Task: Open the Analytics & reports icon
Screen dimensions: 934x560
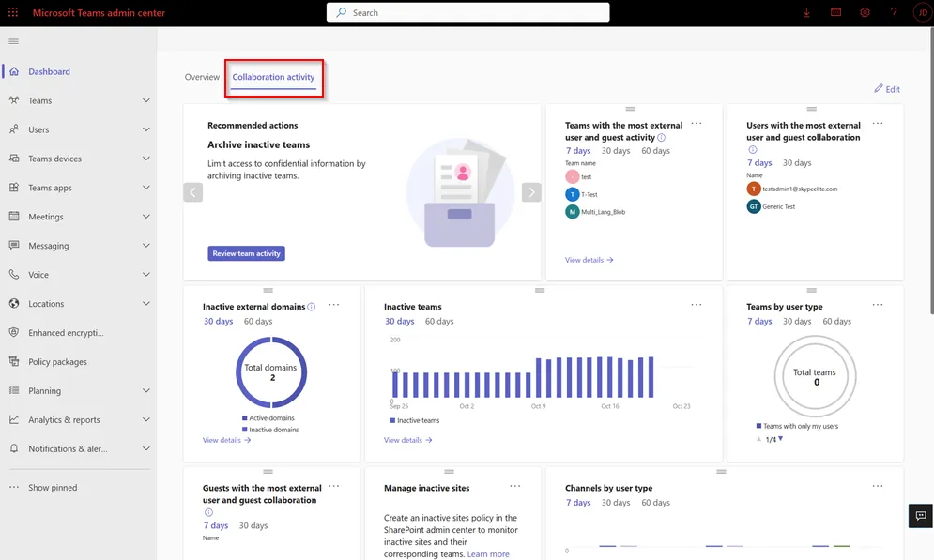Action: pyautogui.click(x=13, y=419)
